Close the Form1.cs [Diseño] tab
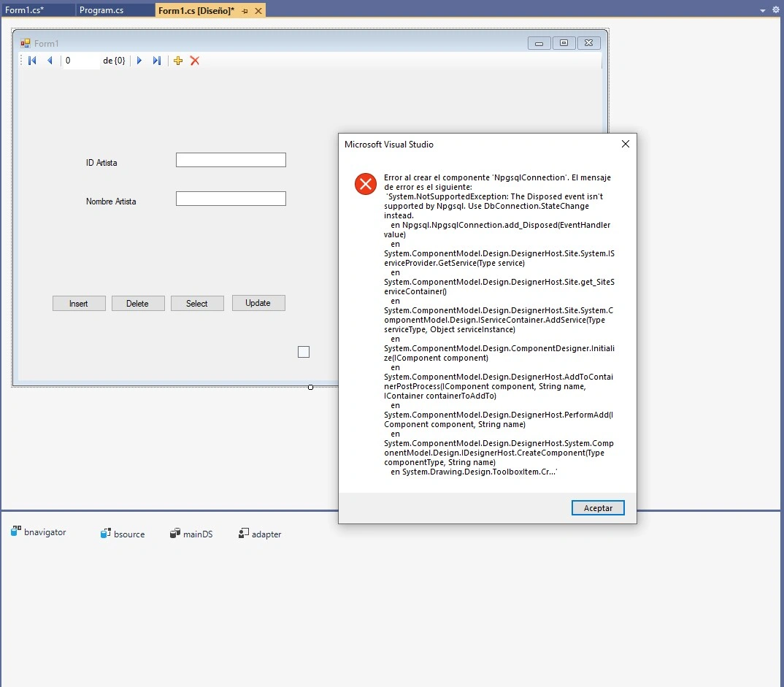784x687 pixels. (x=258, y=10)
